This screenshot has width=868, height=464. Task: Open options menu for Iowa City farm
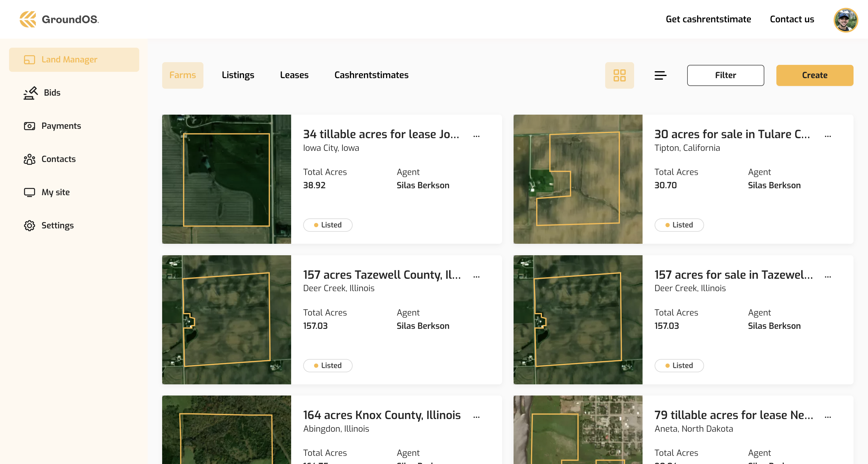click(x=476, y=136)
